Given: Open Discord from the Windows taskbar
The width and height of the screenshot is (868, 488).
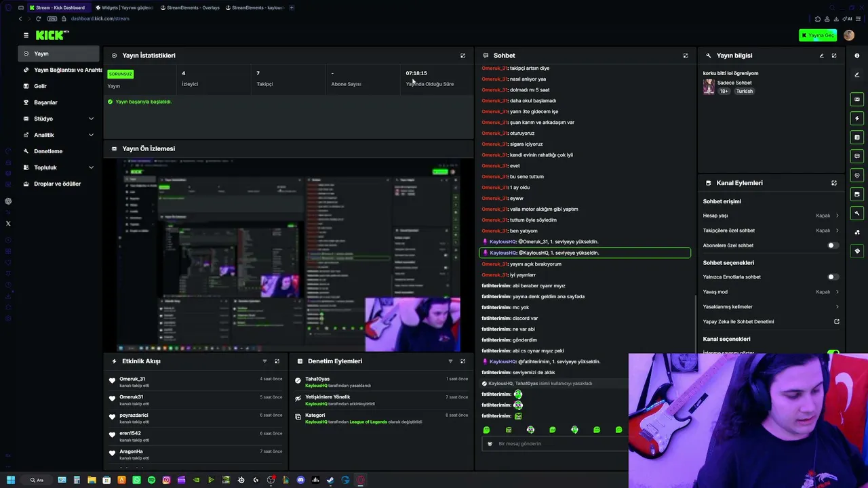Looking at the screenshot, I should point(300,480).
